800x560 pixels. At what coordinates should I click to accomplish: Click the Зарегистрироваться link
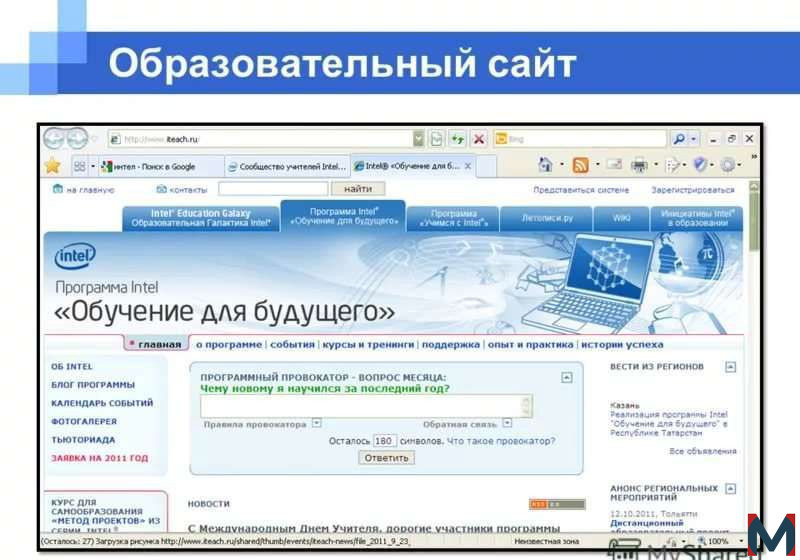[693, 190]
